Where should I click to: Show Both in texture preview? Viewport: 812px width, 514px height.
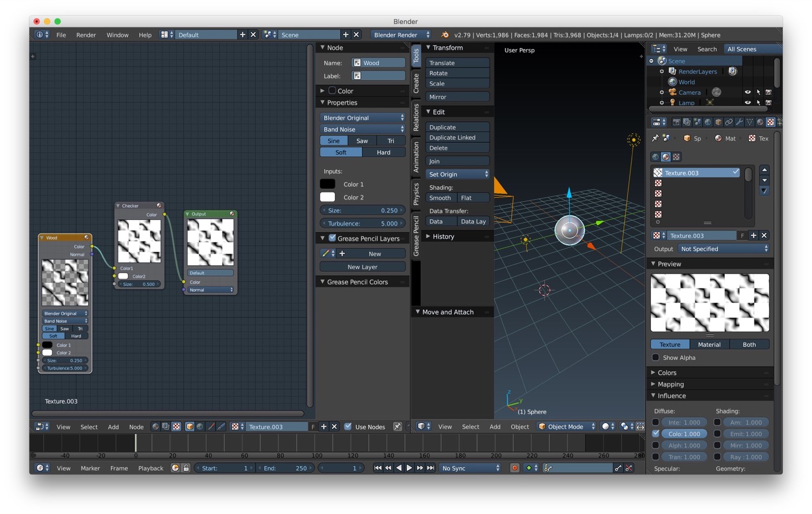[749, 345]
